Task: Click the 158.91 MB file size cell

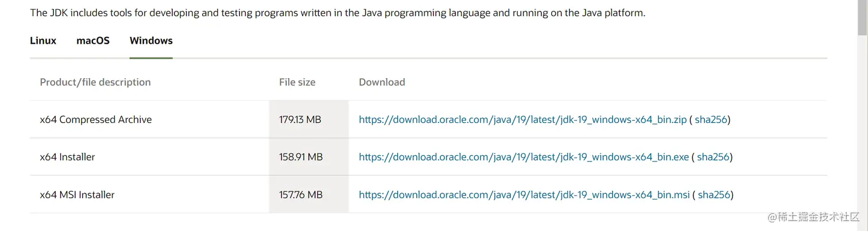Action: (301, 157)
